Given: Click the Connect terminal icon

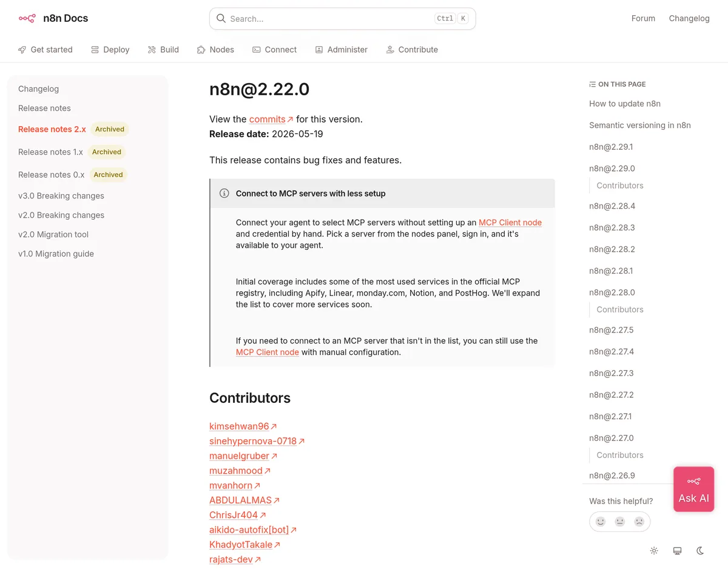Looking at the screenshot, I should click(x=257, y=50).
